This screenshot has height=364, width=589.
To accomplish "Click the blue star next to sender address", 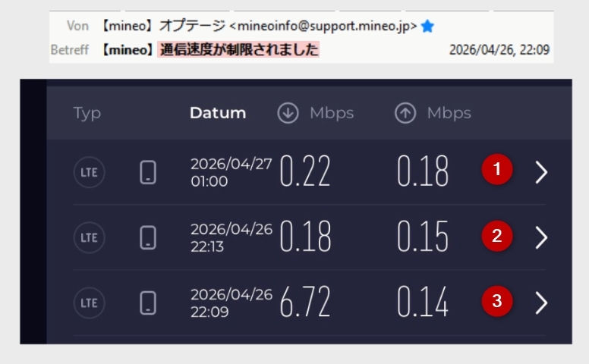I will 427,27.
